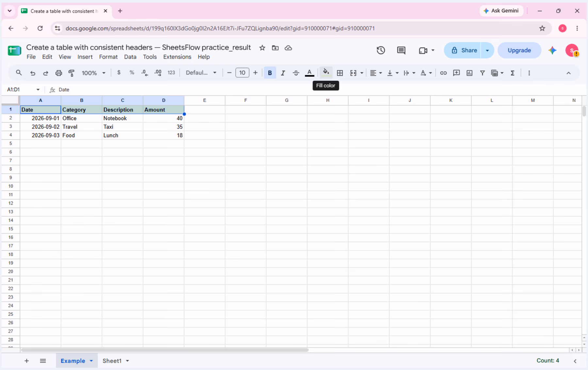This screenshot has height=370, width=588.
Task: Open the Search the menus magnifier
Action: coord(19,73)
